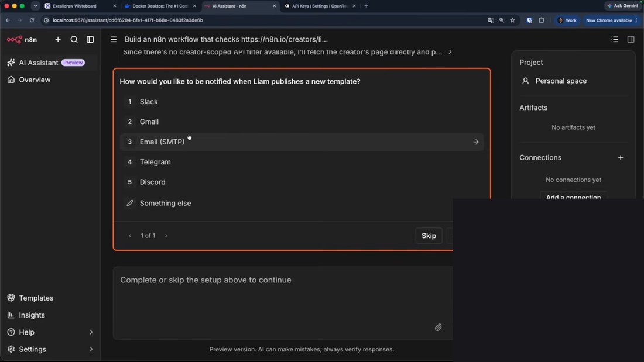Close the API Keys tab

click(354, 6)
